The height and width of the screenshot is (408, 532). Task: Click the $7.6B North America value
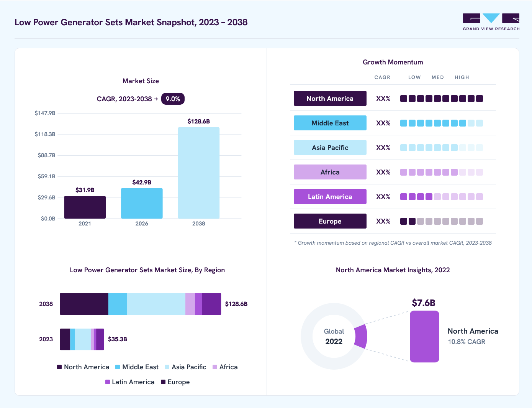coord(424,303)
